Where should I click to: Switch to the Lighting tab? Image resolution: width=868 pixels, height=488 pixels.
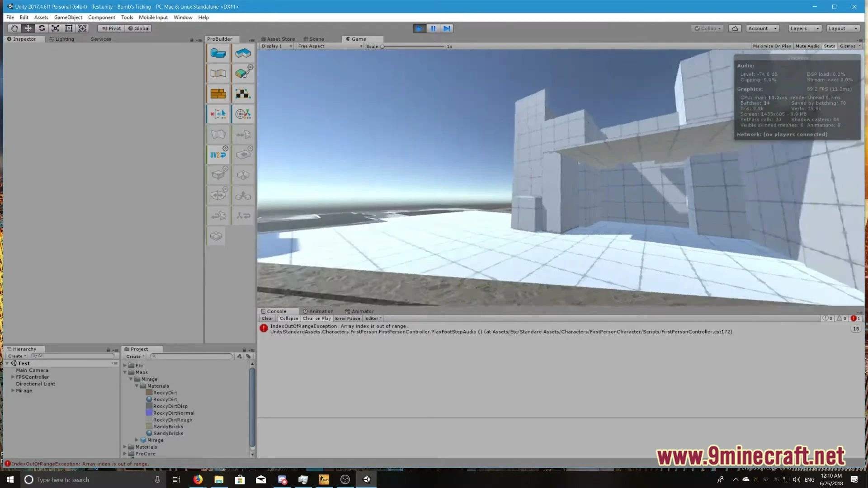point(61,39)
